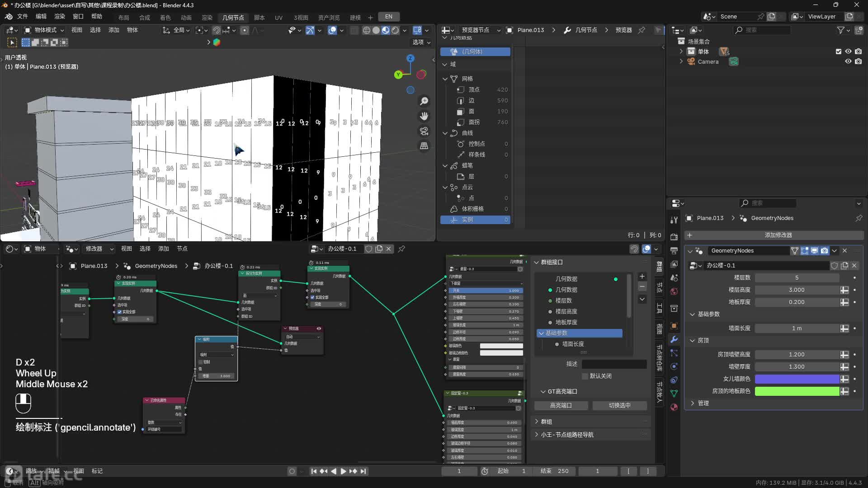This screenshot has height=488, width=868.
Task: Switch viewport to wireframe shading
Action: 366,30
